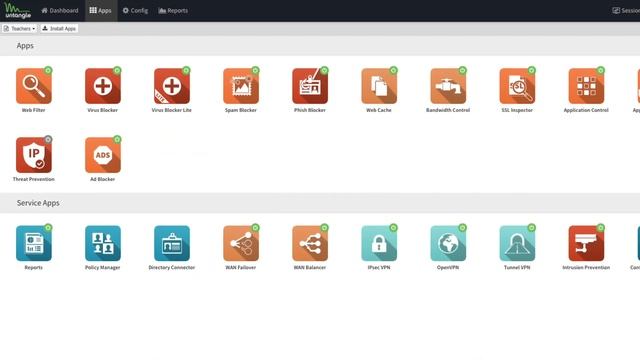Image resolution: width=640 pixels, height=360 pixels.
Task: Open the WAN Failover service app
Action: click(x=241, y=243)
